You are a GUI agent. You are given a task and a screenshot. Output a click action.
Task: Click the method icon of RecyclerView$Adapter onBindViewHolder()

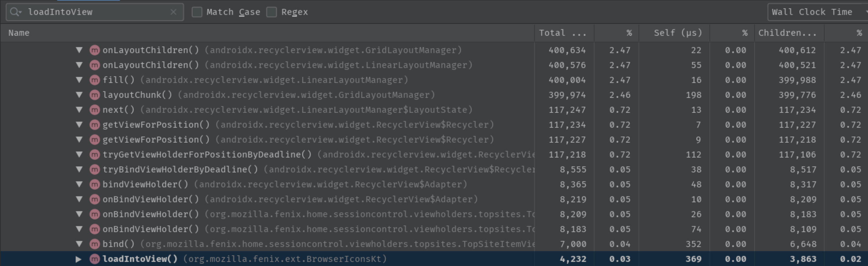click(x=95, y=199)
